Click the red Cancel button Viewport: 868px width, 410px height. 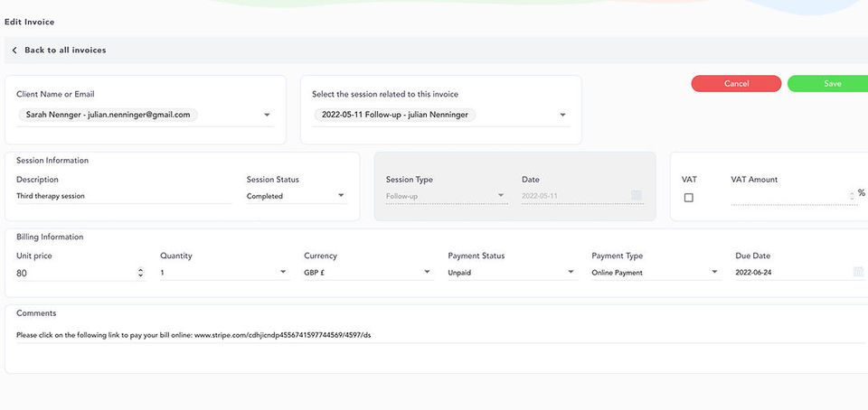point(736,84)
